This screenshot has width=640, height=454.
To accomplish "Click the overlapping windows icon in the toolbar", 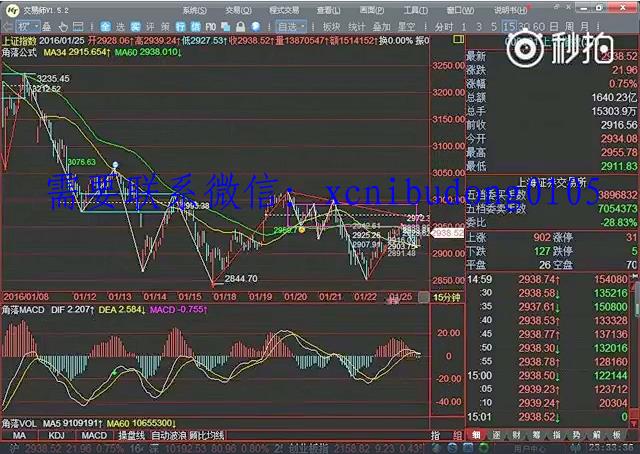I will 225,27.
